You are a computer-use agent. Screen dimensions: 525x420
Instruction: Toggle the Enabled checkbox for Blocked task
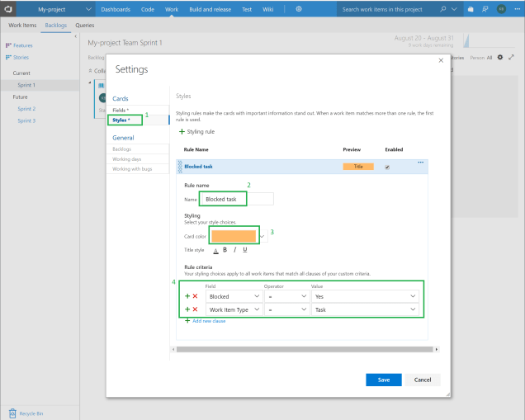pos(388,167)
